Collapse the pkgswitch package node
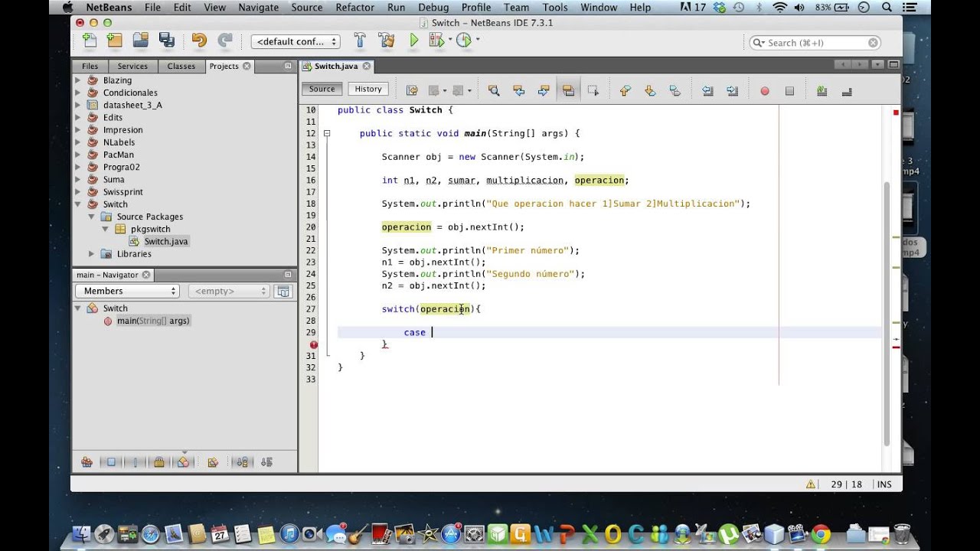Screen dimensions: 980x551 click(x=106, y=229)
